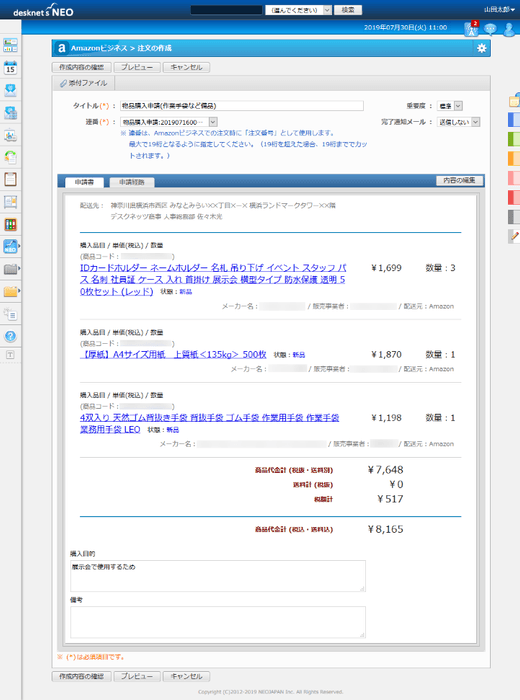The width and height of the screenshot is (520, 700).
Task: Click the Amazon 'a' logo in header
Action: (x=61, y=48)
